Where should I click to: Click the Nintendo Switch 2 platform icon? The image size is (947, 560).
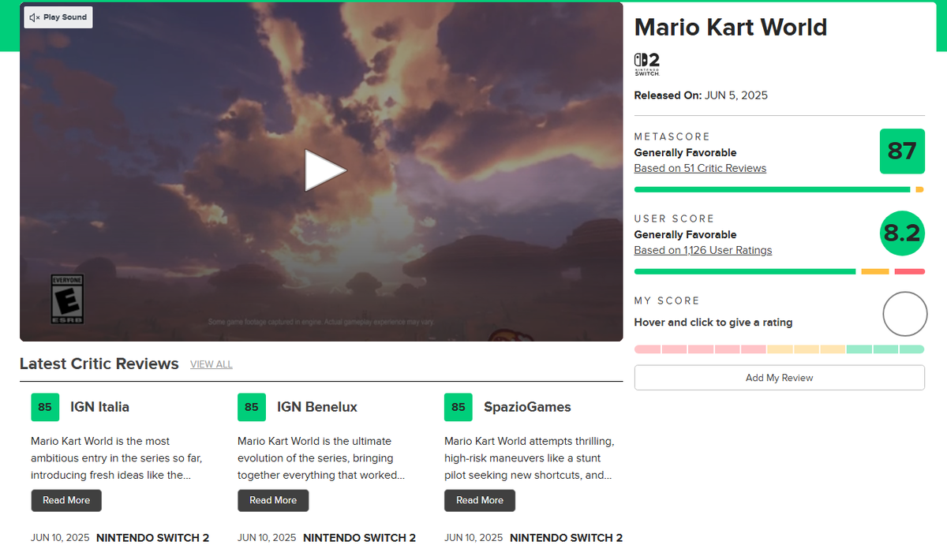tap(646, 64)
